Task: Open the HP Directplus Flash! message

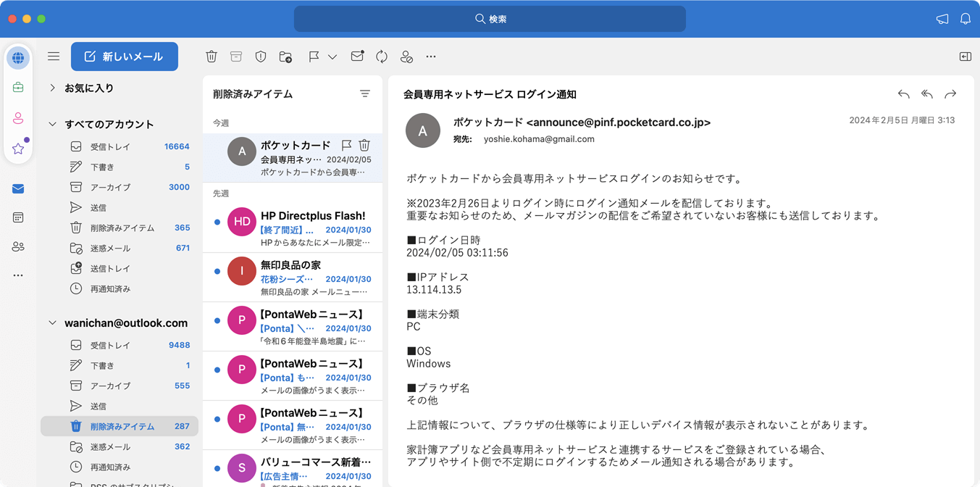Action: (293, 228)
